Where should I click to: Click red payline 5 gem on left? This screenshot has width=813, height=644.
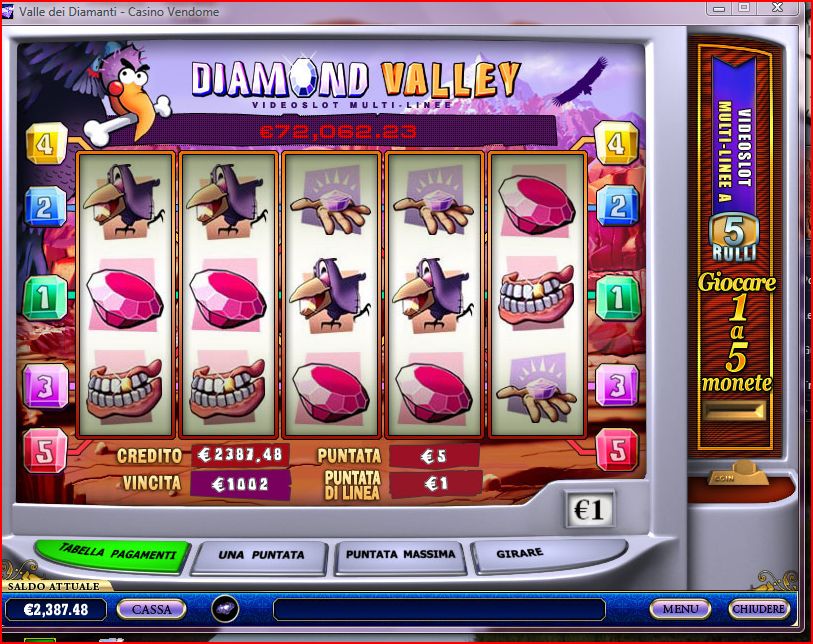[46, 451]
